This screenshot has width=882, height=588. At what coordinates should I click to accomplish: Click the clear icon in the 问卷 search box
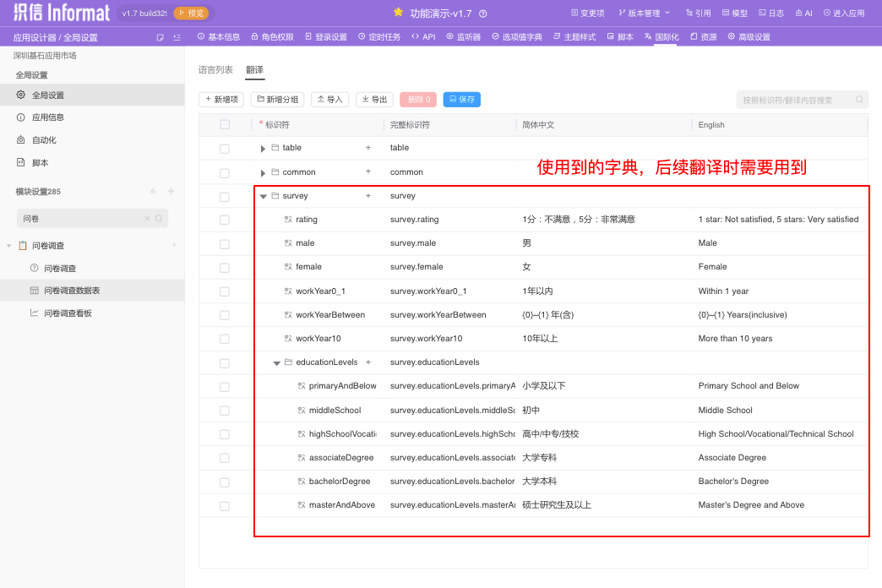pos(147,219)
